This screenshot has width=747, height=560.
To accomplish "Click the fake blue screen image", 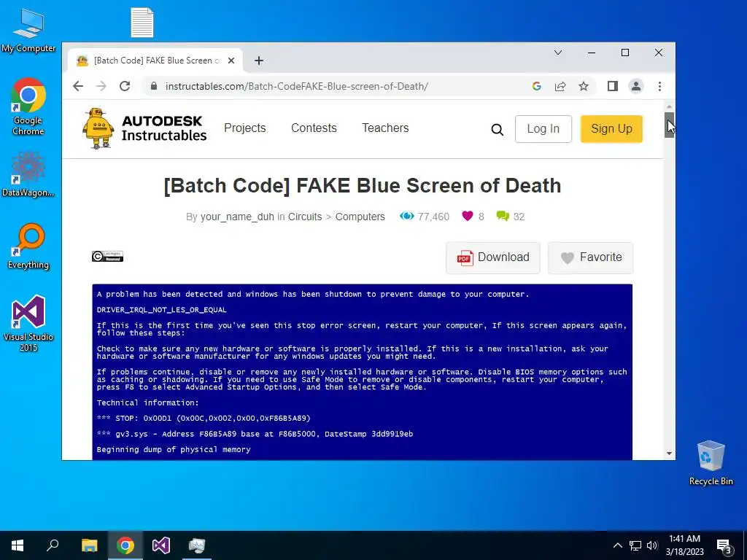I will tap(362, 372).
